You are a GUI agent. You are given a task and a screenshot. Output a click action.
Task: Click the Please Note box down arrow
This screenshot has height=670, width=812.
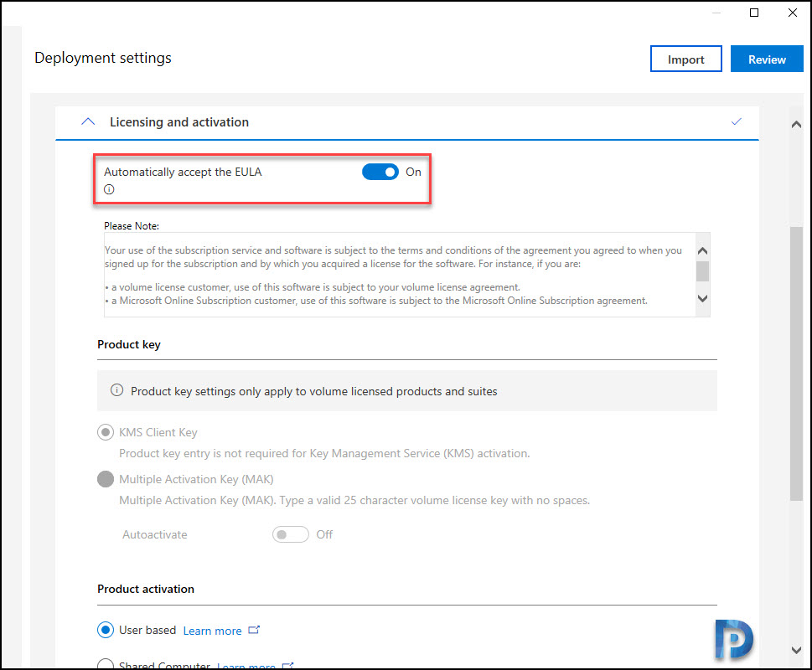click(703, 298)
